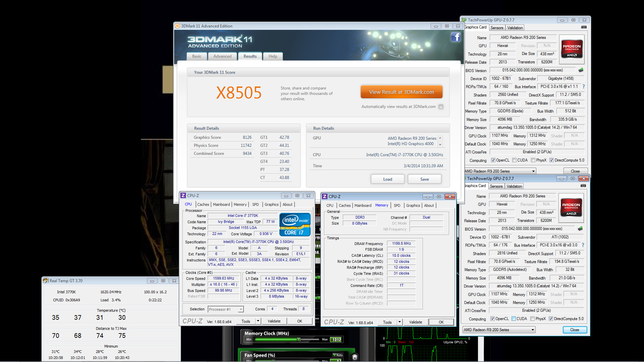Open the Tools dropdown arrow in left CPU-Z
The height and width of the screenshot is (362, 644).
(x=258, y=321)
